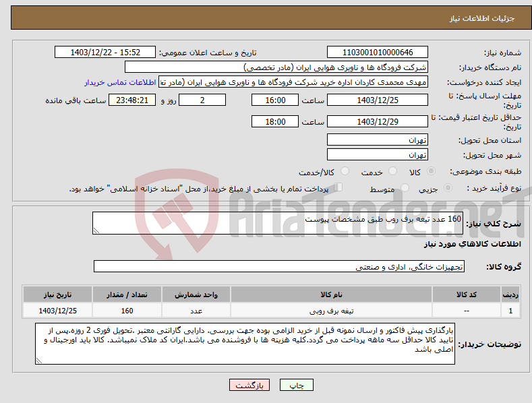Viewport: 532px width, 403px height.
Task: Select the خدمت radio button
Action: click(392, 171)
